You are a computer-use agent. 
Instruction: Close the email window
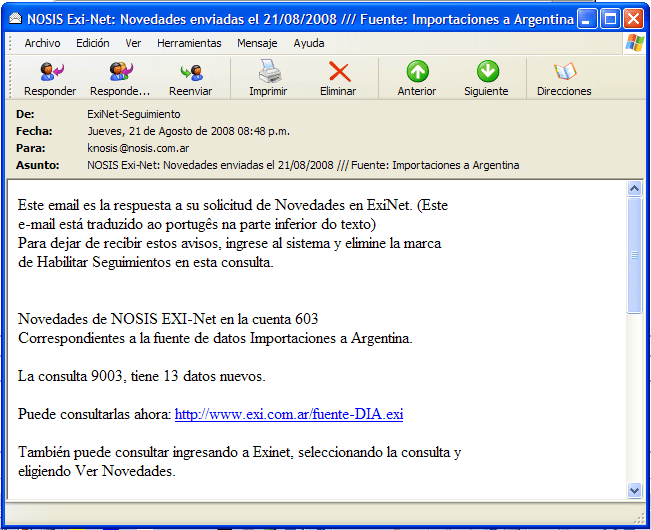634,19
